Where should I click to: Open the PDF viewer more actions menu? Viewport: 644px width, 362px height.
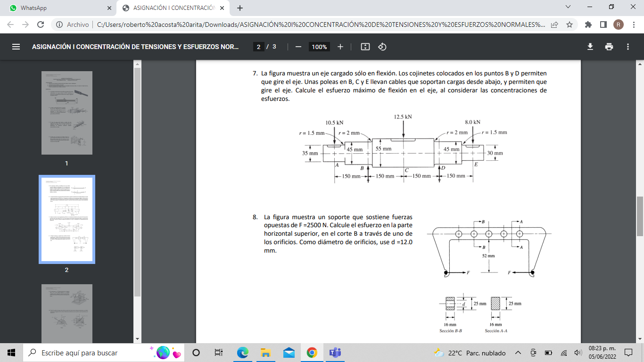point(628,47)
